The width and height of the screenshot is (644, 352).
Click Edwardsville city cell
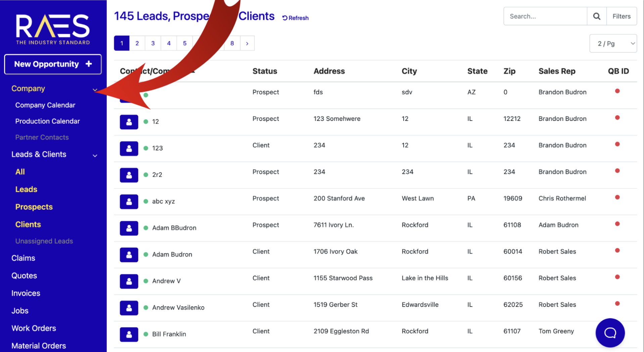pyautogui.click(x=420, y=305)
